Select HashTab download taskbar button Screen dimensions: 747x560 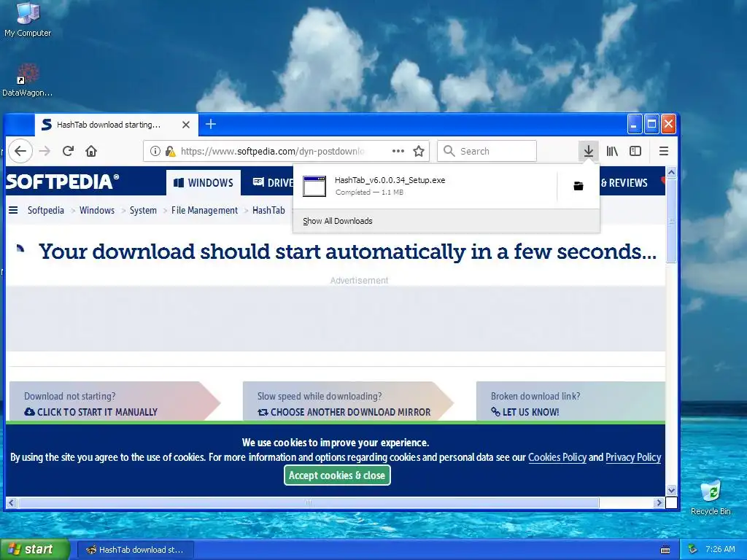135,550
